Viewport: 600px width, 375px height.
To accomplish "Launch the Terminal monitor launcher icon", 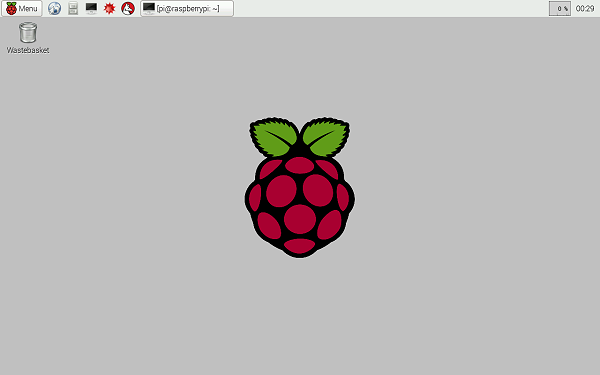I will click(91, 8).
